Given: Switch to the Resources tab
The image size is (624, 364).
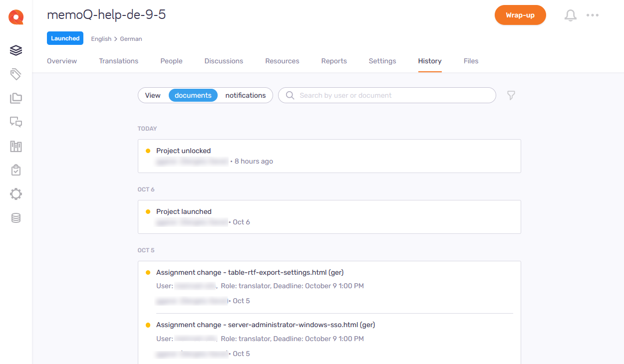Looking at the screenshot, I should (282, 61).
